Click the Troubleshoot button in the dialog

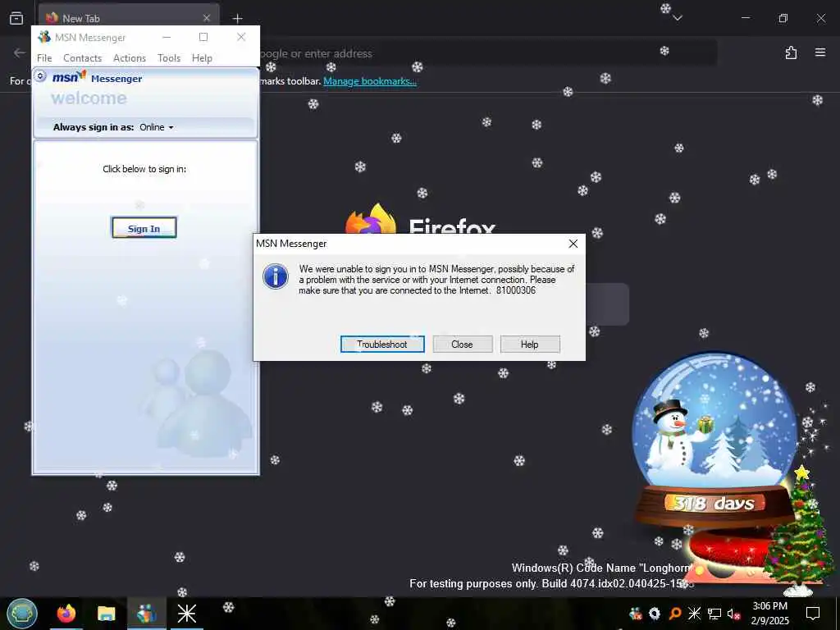coord(382,344)
